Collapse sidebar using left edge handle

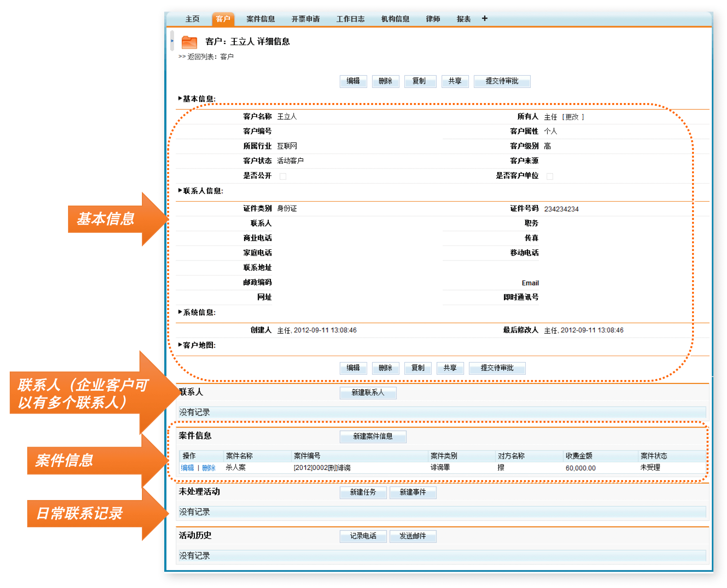(x=172, y=41)
